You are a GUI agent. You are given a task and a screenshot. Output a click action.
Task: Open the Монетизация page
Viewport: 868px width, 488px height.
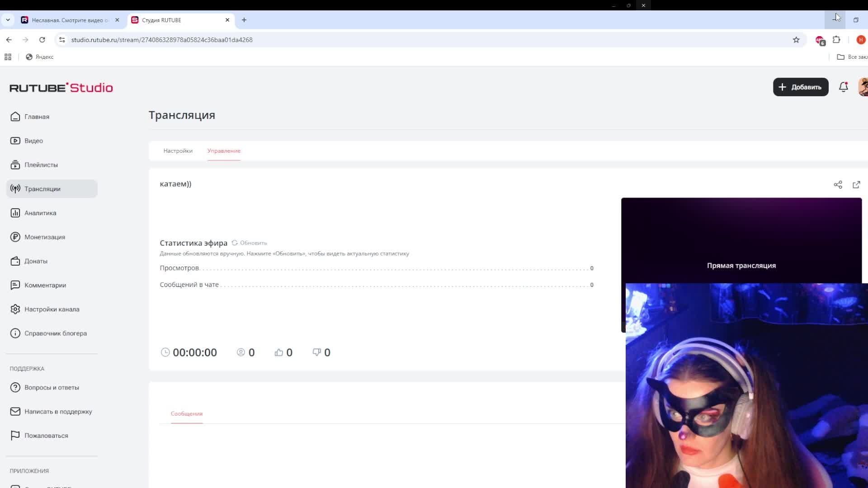coord(44,237)
